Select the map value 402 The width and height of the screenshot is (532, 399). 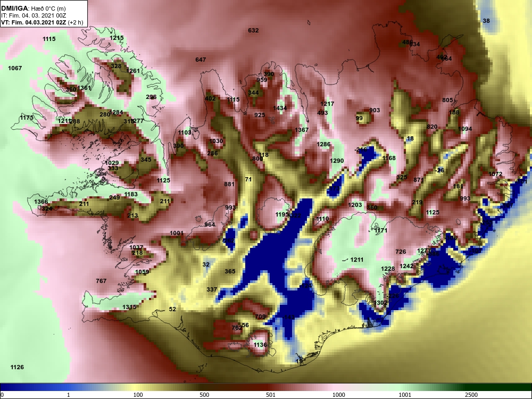coord(210,98)
